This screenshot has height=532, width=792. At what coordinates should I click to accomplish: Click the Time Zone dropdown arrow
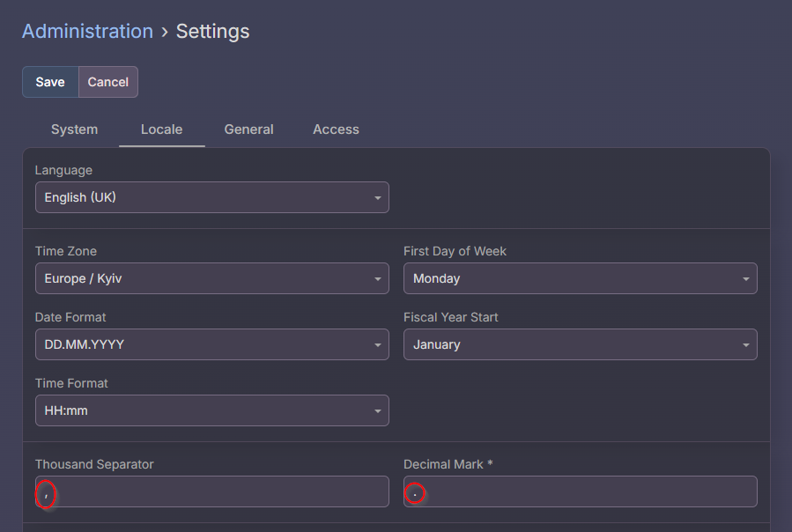377,279
